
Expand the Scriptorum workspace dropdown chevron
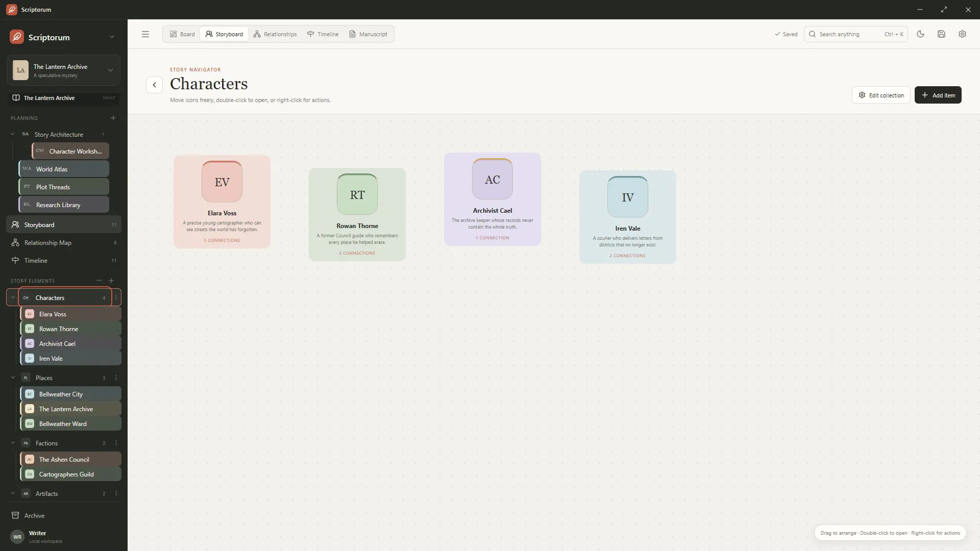(x=112, y=37)
